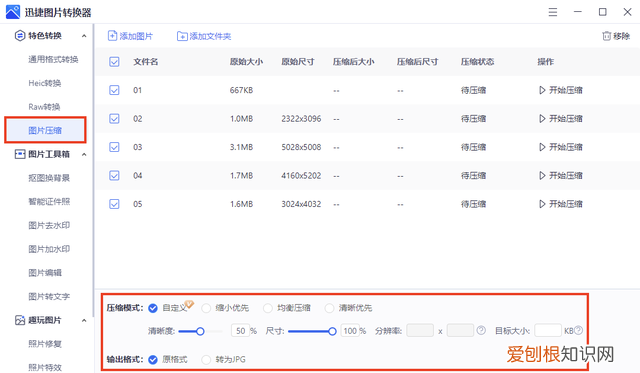Image resolution: width=640 pixels, height=373 pixels.
Task: Click the 清晰度 percentage input showing 50
Action: [240, 331]
